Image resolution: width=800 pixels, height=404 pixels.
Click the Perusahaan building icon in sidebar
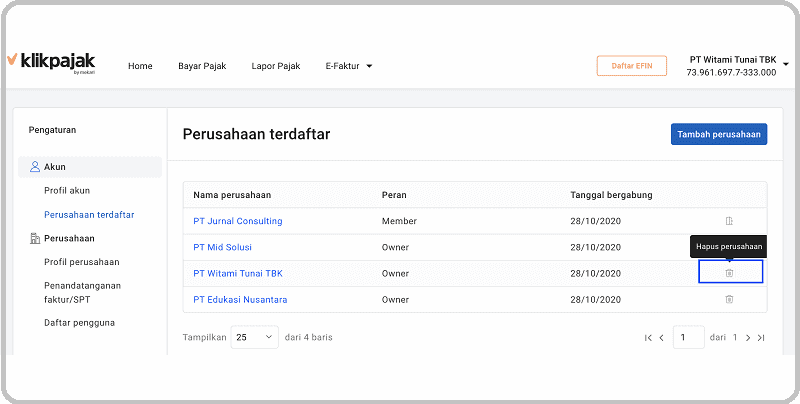click(x=35, y=238)
